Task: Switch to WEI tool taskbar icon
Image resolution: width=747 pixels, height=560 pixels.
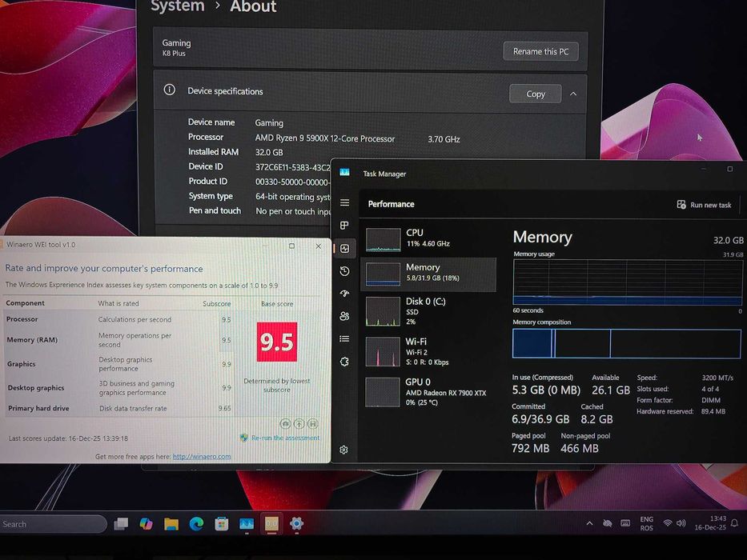Action: point(271,524)
